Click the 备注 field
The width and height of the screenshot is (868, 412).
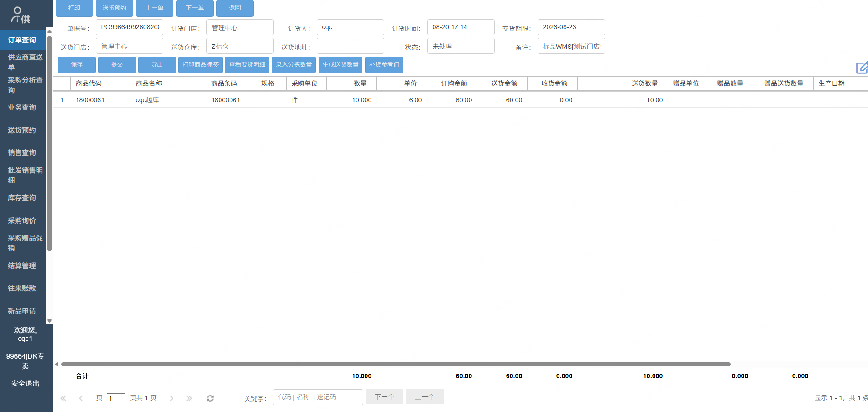[x=571, y=46]
